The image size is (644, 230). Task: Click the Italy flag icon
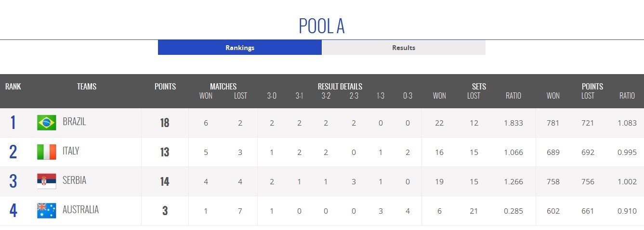pyautogui.click(x=47, y=152)
